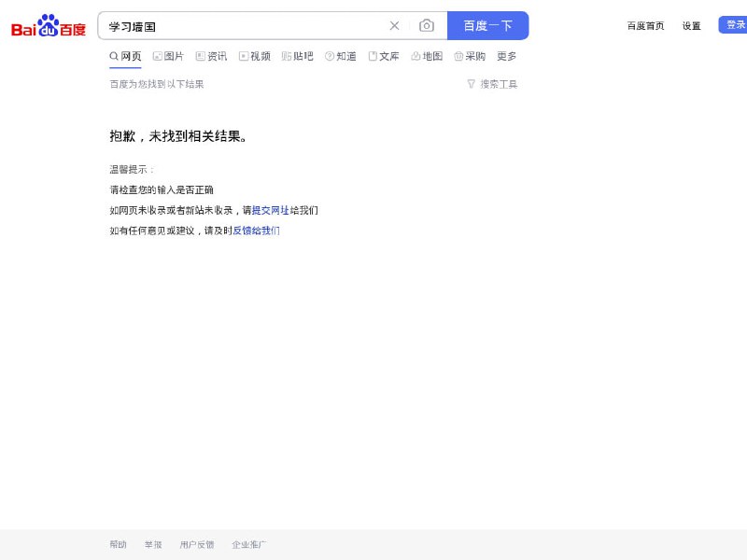Click the 百度一下 search button
The height and width of the screenshot is (560, 747).
coord(487,26)
